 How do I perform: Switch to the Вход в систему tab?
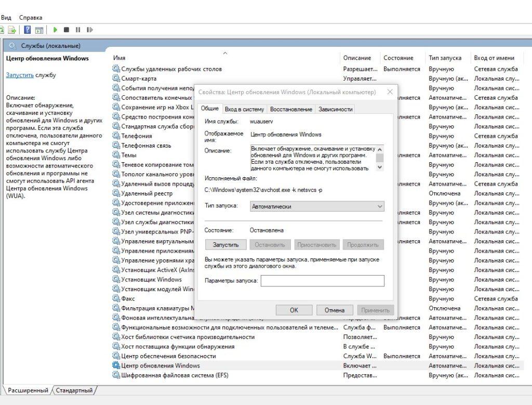pos(244,109)
